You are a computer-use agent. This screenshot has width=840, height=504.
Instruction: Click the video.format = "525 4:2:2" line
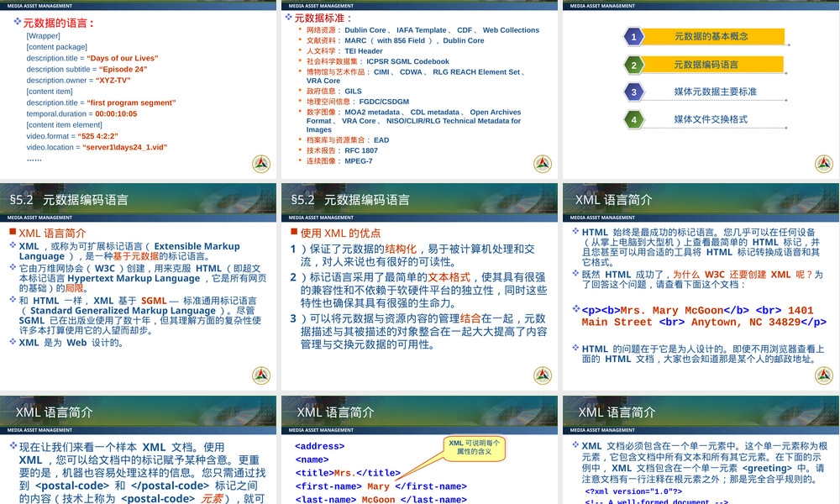(x=72, y=136)
